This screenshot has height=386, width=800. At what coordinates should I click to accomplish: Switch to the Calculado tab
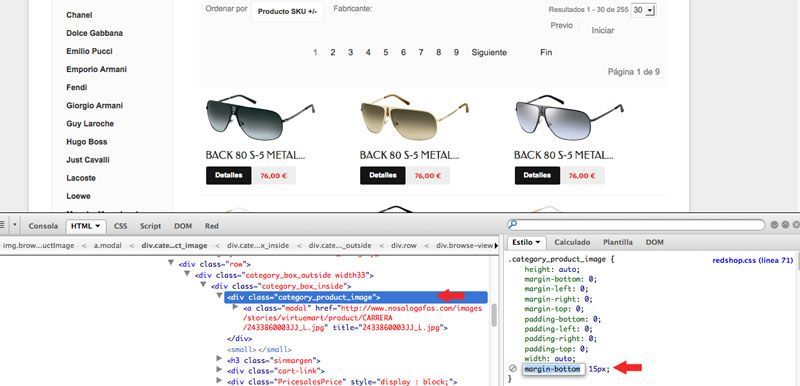(572, 242)
